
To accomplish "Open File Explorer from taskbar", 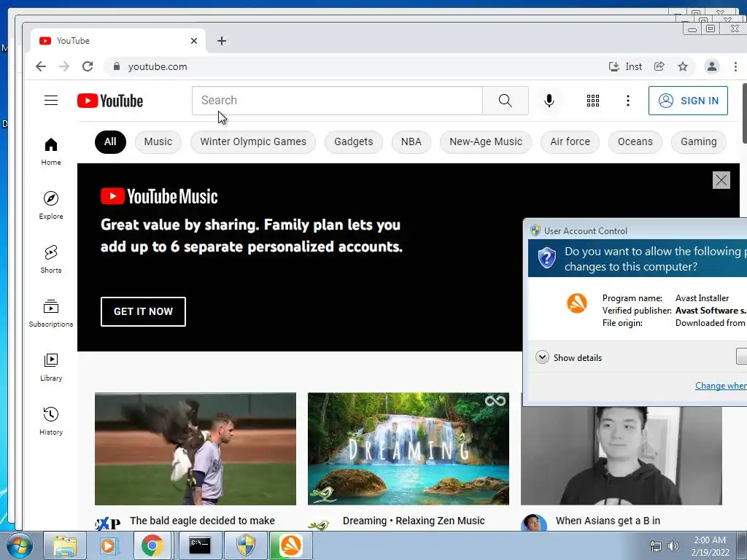I will [x=65, y=545].
